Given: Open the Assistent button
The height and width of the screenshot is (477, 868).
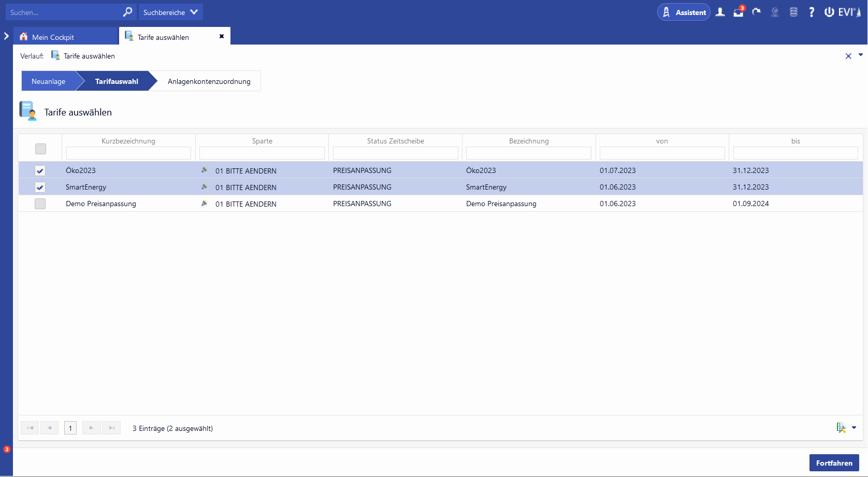Looking at the screenshot, I should pyautogui.click(x=684, y=12).
